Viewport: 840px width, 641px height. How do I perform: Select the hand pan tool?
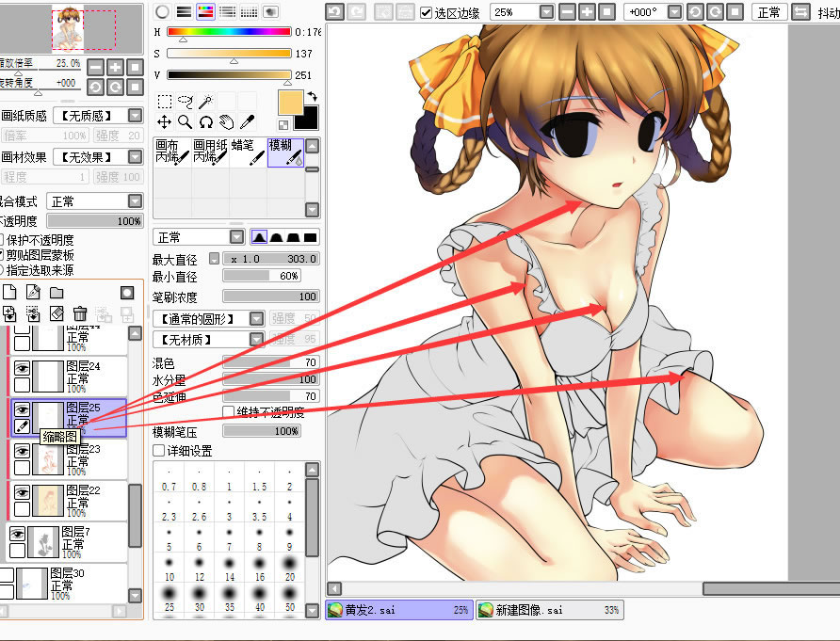227,122
